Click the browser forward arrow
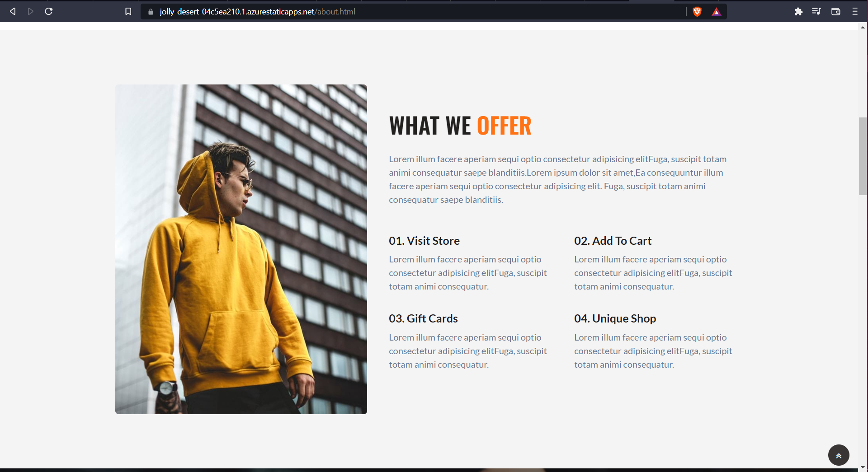The height and width of the screenshot is (472, 868). pyautogui.click(x=31, y=11)
